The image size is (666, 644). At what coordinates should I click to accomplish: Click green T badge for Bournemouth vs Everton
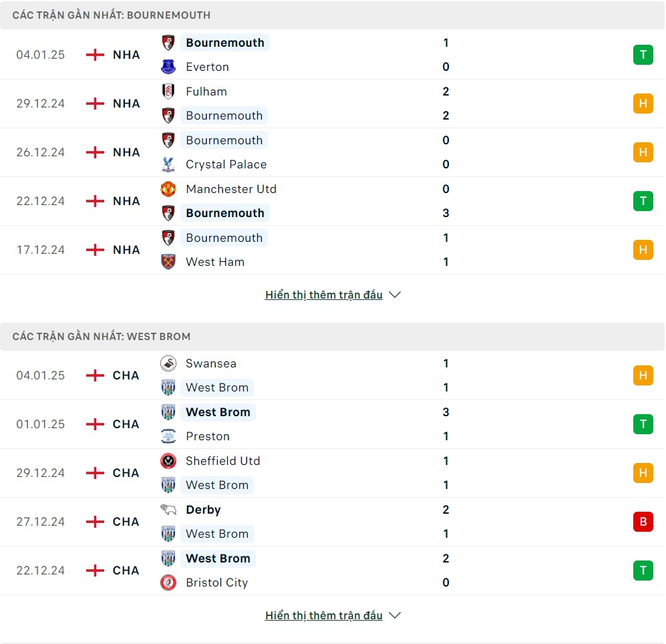pyautogui.click(x=643, y=55)
